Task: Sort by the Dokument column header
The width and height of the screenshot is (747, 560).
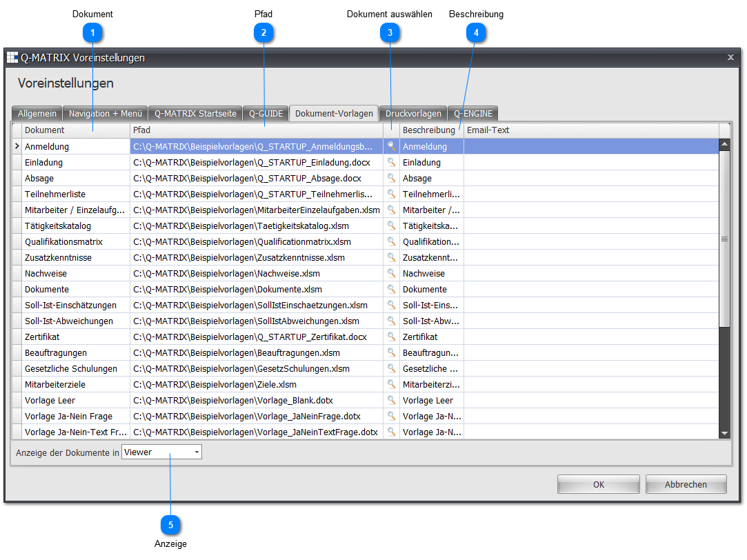Action: click(x=76, y=130)
